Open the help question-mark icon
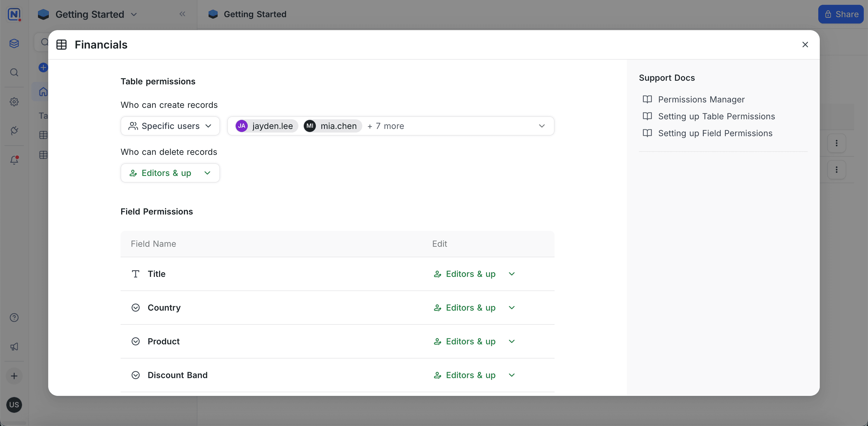868x426 pixels. (14, 317)
